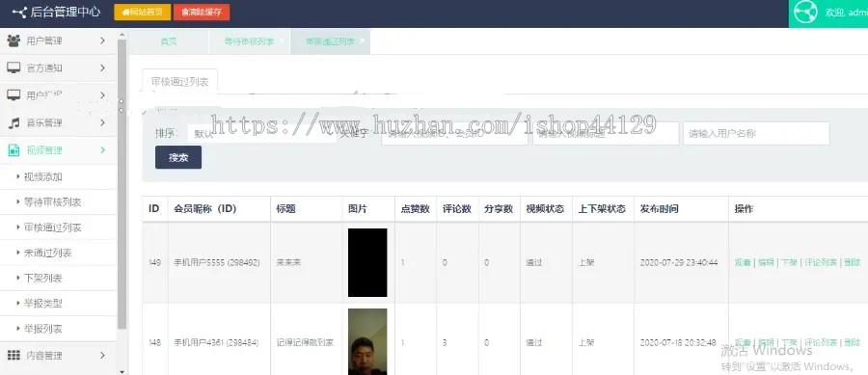Click the timestamp 2020-07-29 23:40:44
This screenshot has width=868, height=375.
coord(679,263)
